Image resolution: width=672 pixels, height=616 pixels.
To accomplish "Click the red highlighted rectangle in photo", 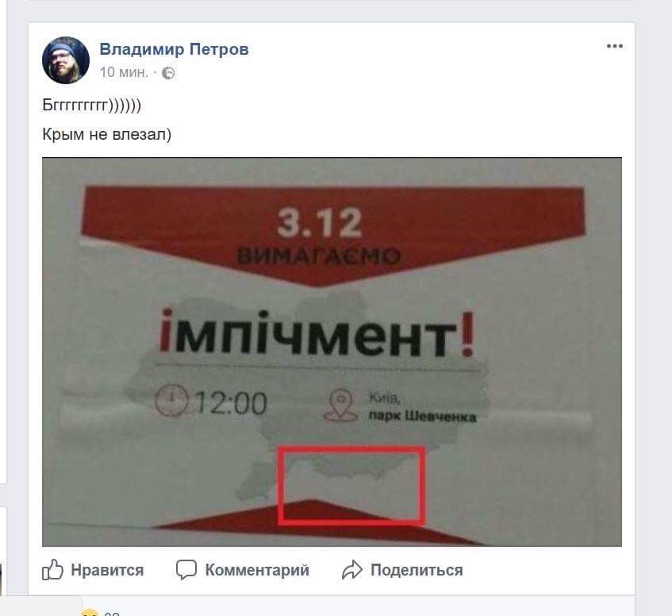I will click(351, 485).
